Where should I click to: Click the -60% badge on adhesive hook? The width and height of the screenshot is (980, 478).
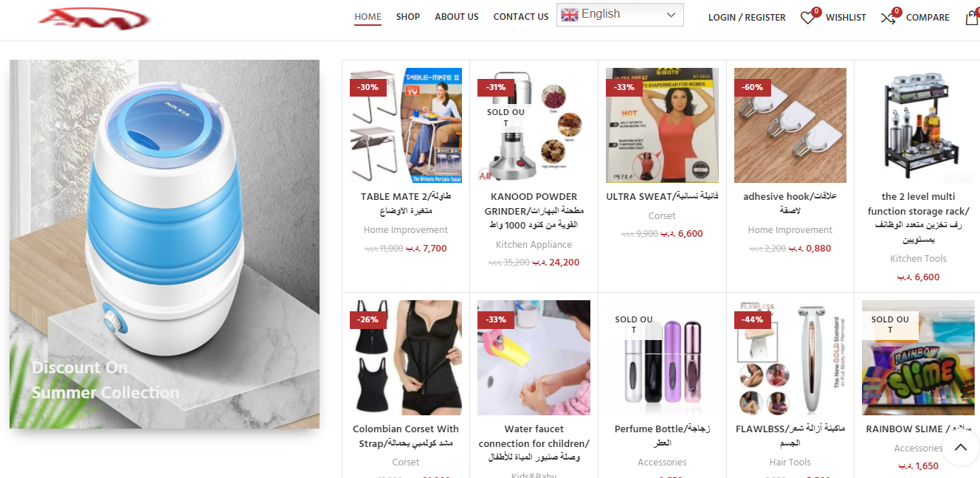coord(753,87)
